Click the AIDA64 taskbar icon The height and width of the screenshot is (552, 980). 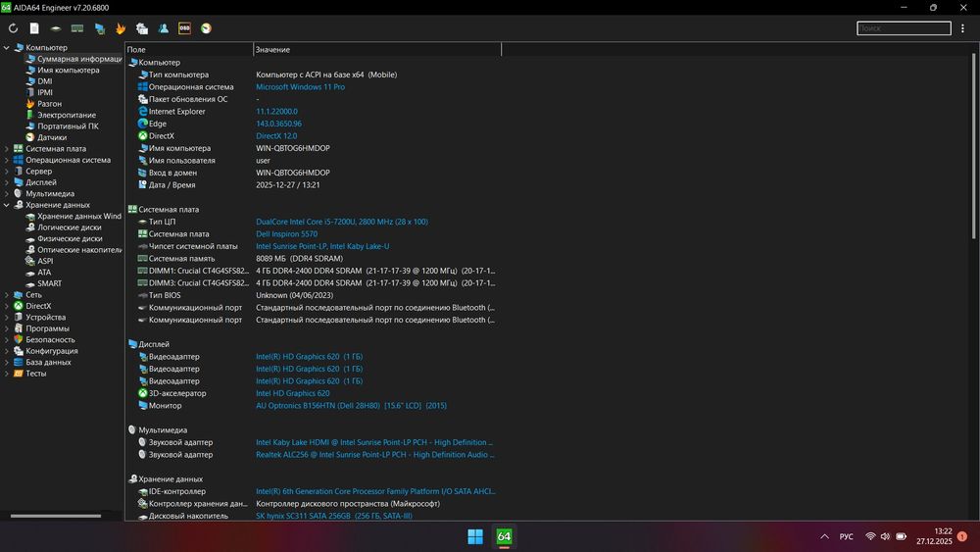coord(504,536)
